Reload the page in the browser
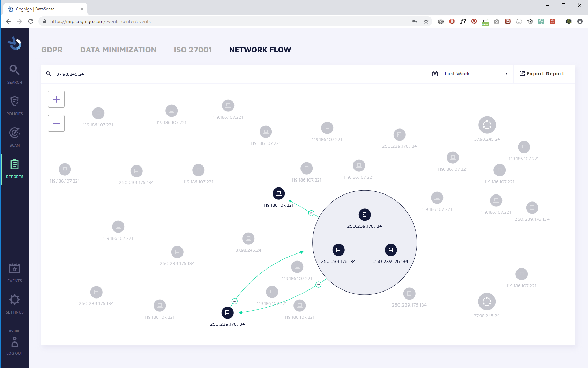This screenshot has width=588, height=368. pyautogui.click(x=31, y=21)
